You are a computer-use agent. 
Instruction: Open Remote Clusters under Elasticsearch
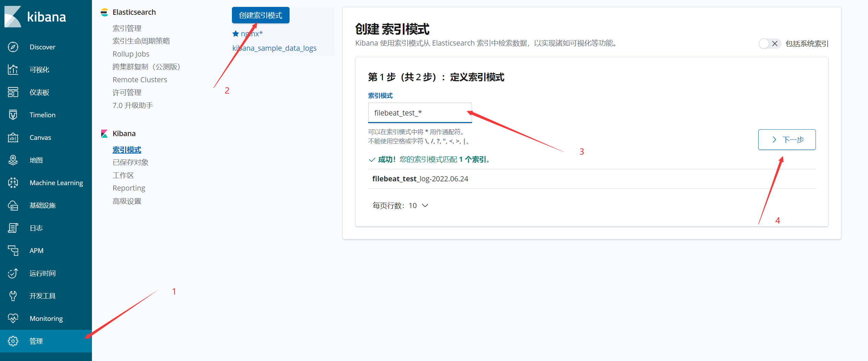click(140, 80)
